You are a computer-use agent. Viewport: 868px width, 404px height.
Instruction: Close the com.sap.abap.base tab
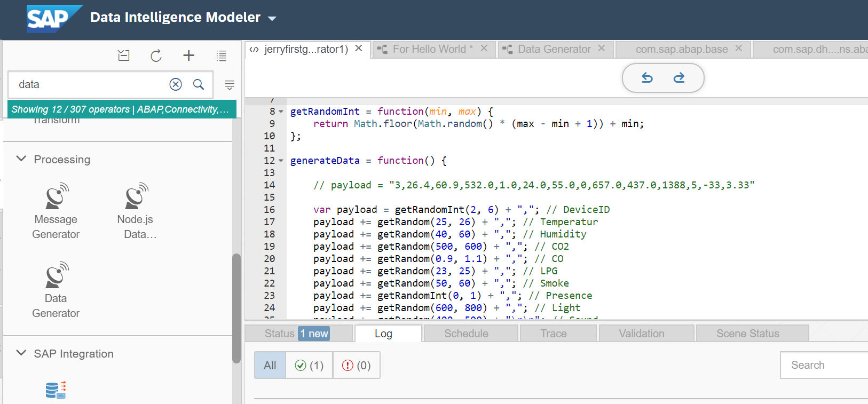[x=739, y=48]
